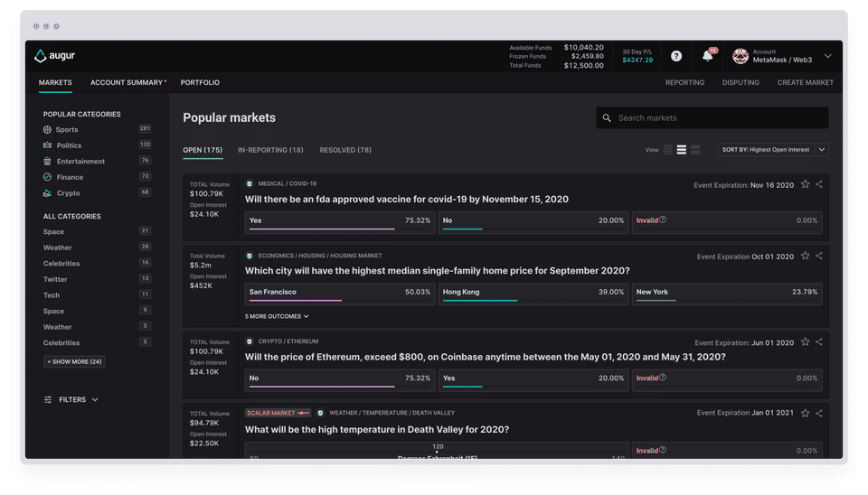Click the Death Valley temperature scale marker
This screenshot has height=495, width=868.
pos(438,452)
